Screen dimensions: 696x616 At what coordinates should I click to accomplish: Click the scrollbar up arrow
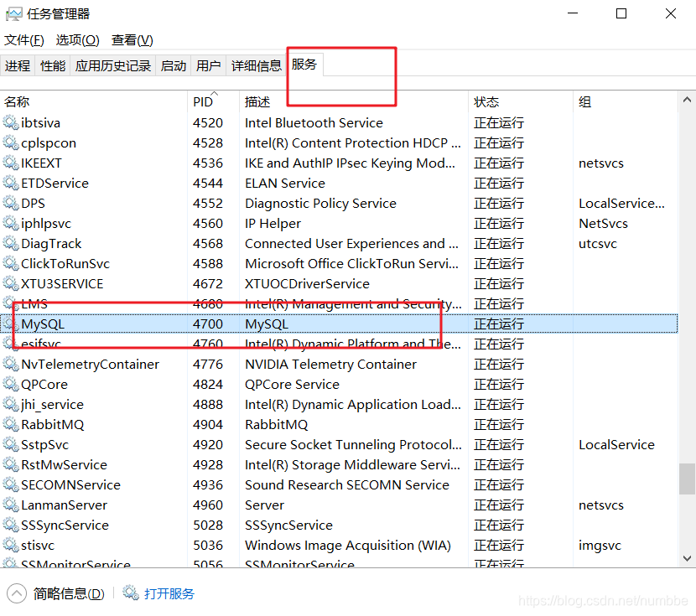click(x=687, y=100)
